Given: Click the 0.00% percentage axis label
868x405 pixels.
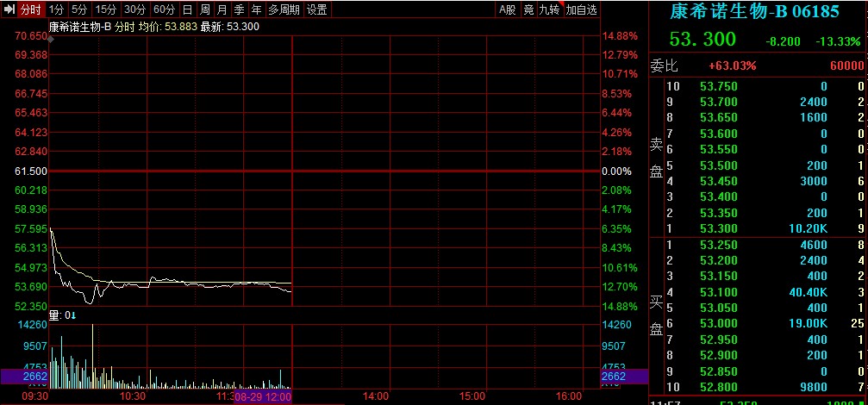Looking at the screenshot, I should pyautogui.click(x=616, y=171).
